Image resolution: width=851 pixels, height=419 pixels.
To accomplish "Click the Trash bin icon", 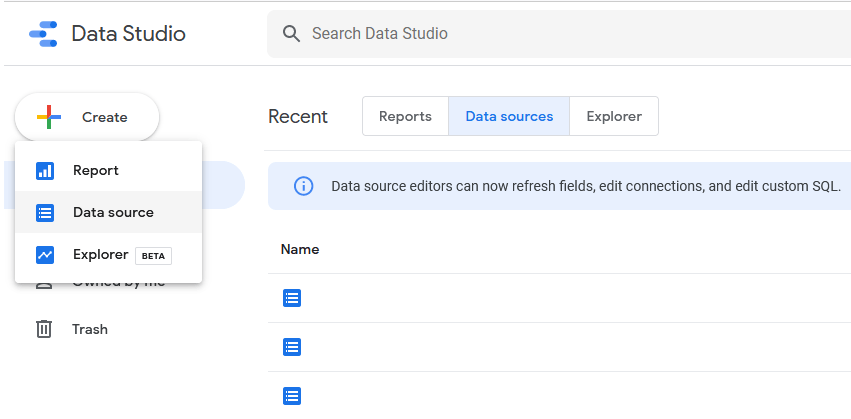I will click(x=43, y=329).
